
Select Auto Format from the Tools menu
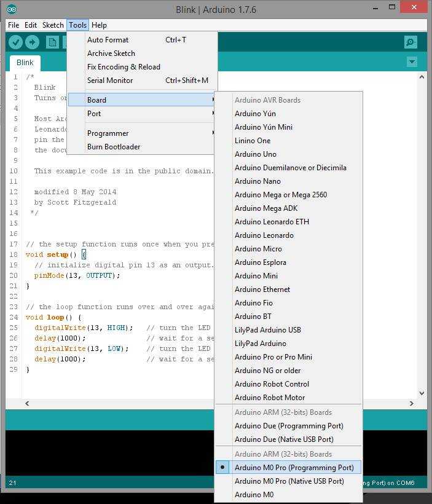(x=108, y=40)
